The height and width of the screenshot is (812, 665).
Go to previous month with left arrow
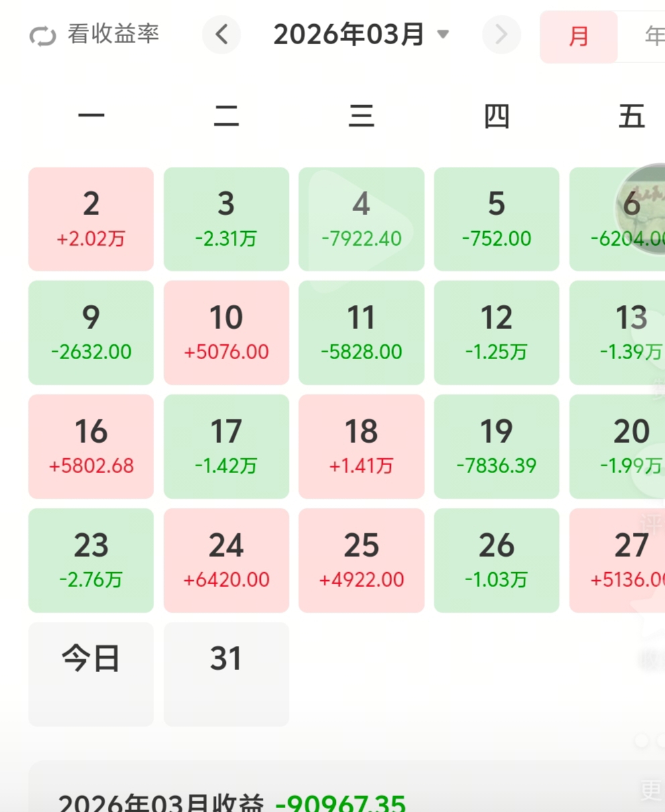coord(221,34)
